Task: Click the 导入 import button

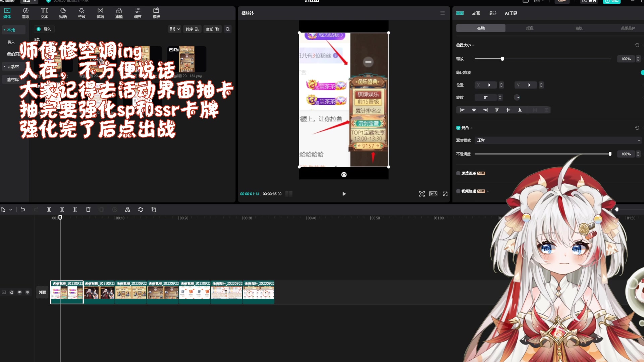Action: 44,29
